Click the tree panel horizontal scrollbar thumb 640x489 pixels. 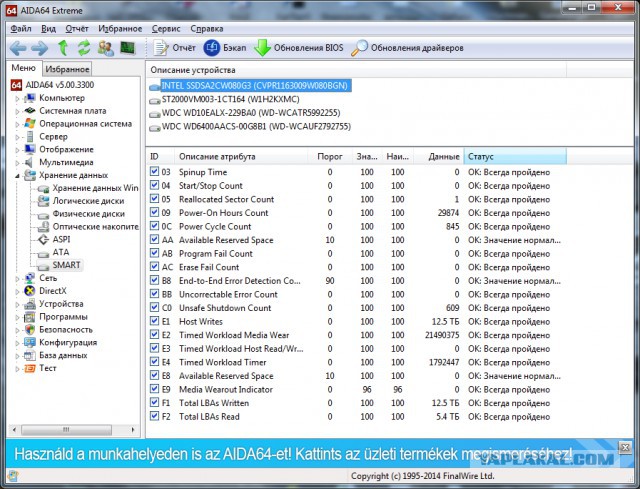tap(67, 429)
